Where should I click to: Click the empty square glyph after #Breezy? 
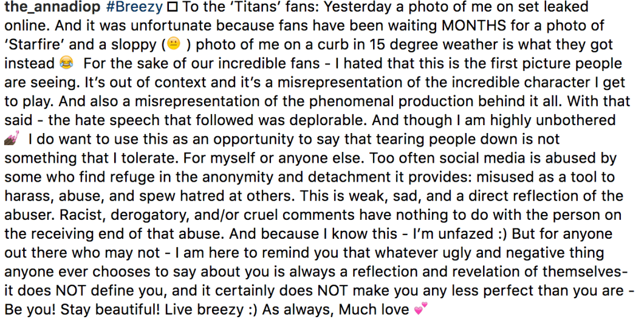click(171, 8)
